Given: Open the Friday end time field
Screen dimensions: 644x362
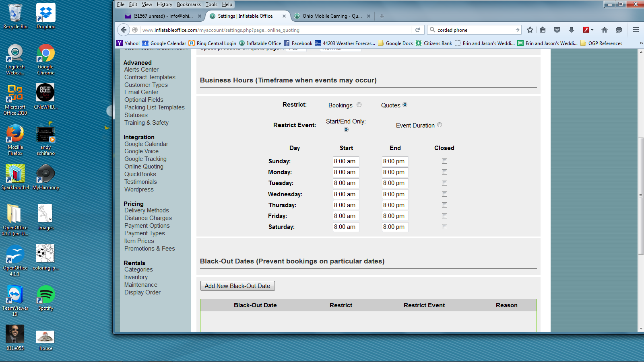Looking at the screenshot, I should pyautogui.click(x=395, y=216).
